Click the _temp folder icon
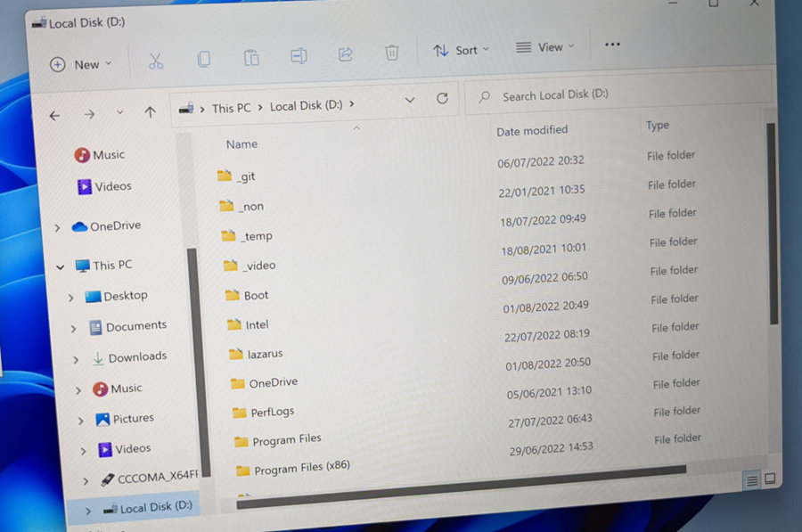802x532 pixels. pyautogui.click(x=228, y=234)
